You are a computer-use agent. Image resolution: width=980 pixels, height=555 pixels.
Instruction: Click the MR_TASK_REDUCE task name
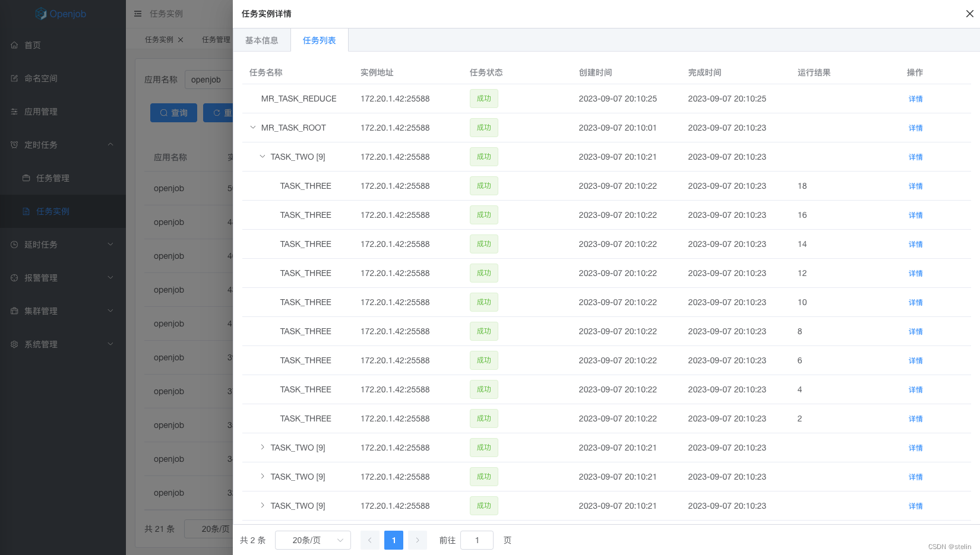pyautogui.click(x=299, y=99)
